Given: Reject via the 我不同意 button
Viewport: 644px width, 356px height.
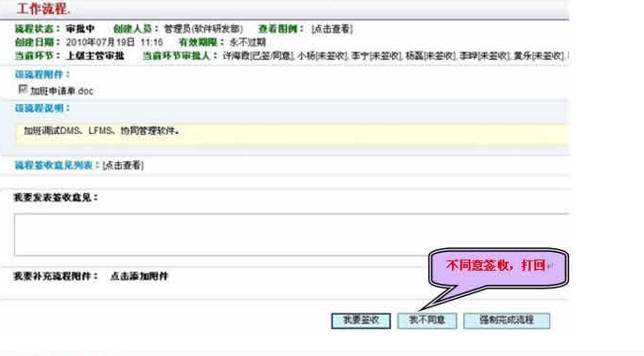Looking at the screenshot, I should (x=427, y=320).
